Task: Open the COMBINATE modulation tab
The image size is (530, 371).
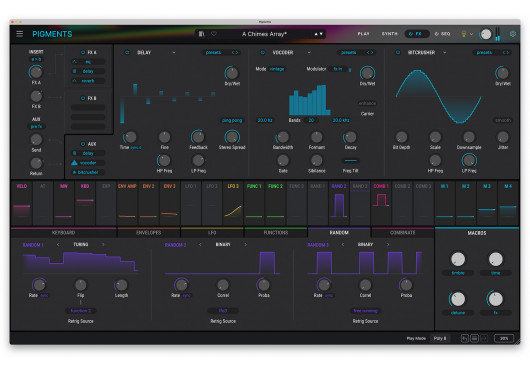Action: (x=402, y=233)
